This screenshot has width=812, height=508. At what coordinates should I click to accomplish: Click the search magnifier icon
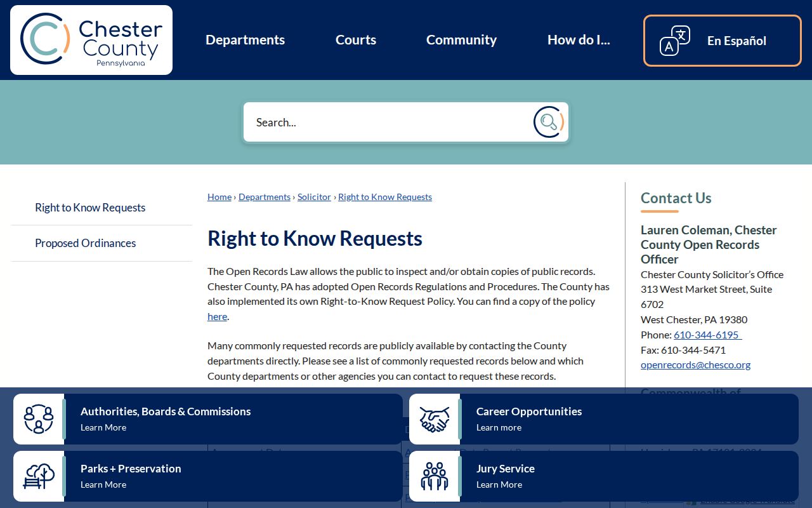pyautogui.click(x=549, y=122)
